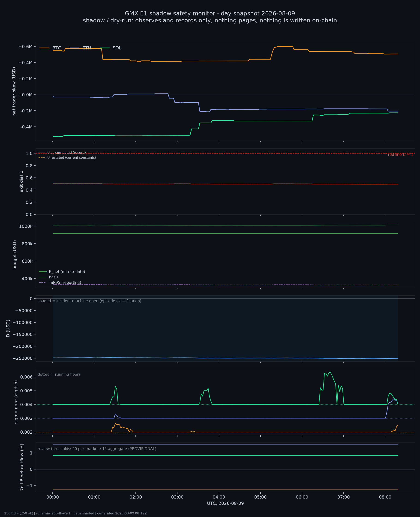Click the '0.003' sigma tick label

point(26,418)
